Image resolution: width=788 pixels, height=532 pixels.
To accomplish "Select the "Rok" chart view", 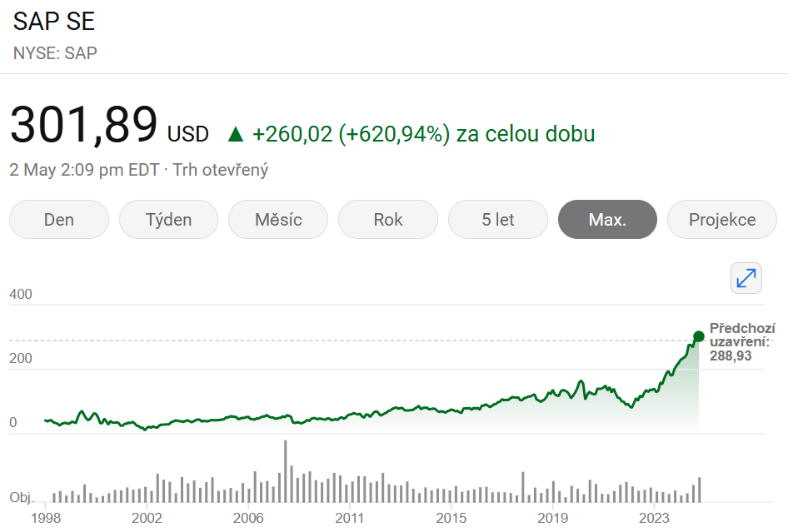I will coord(387,219).
